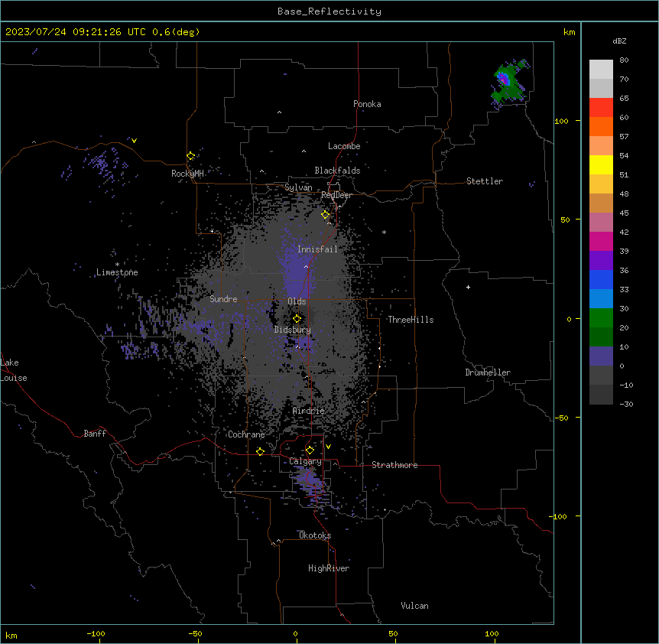Screen dimensions: 659x644
Task: Click the white 70 dBZ legend swatch
Action: pos(601,69)
